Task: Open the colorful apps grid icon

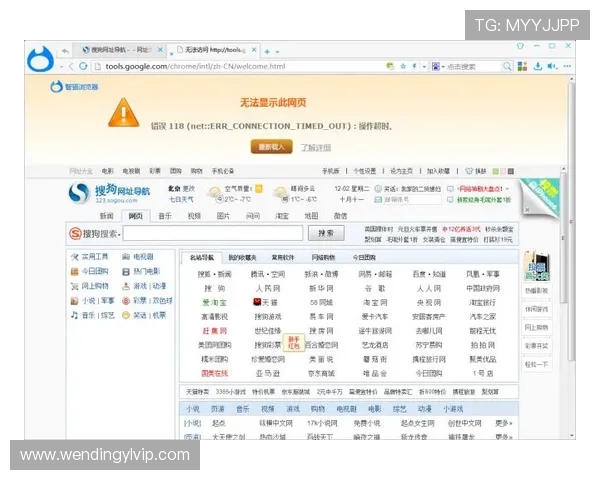Action: click(x=522, y=66)
